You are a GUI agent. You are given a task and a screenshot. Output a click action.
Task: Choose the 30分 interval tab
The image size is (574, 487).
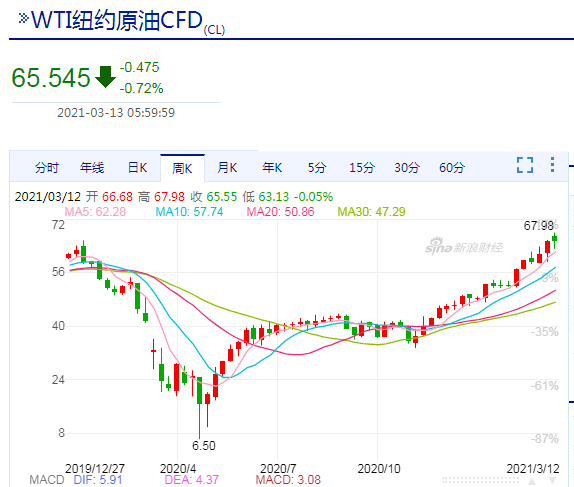coord(407,168)
